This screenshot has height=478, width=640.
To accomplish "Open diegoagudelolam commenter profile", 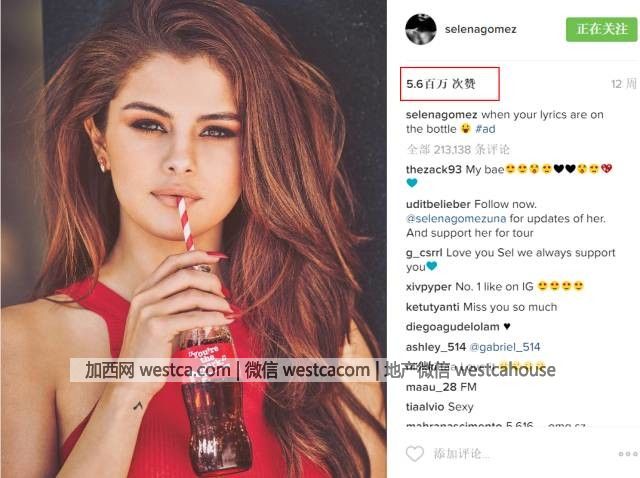I will pyautogui.click(x=453, y=327).
